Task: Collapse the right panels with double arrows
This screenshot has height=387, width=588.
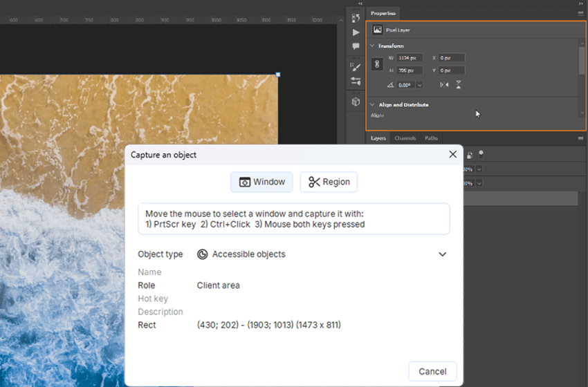Action: click(x=581, y=3)
